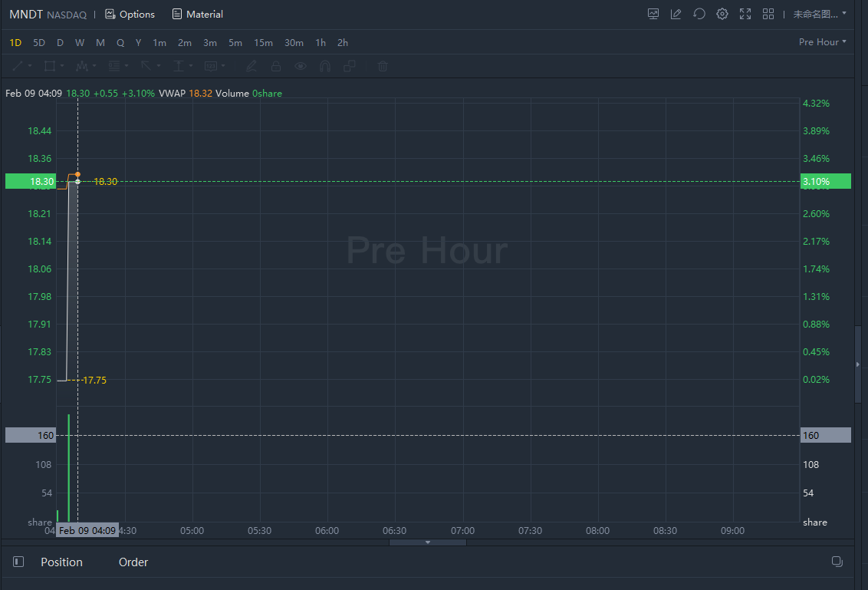The width and height of the screenshot is (868, 590).
Task: Click the yellow 17.75 price label
Action: [x=94, y=381]
